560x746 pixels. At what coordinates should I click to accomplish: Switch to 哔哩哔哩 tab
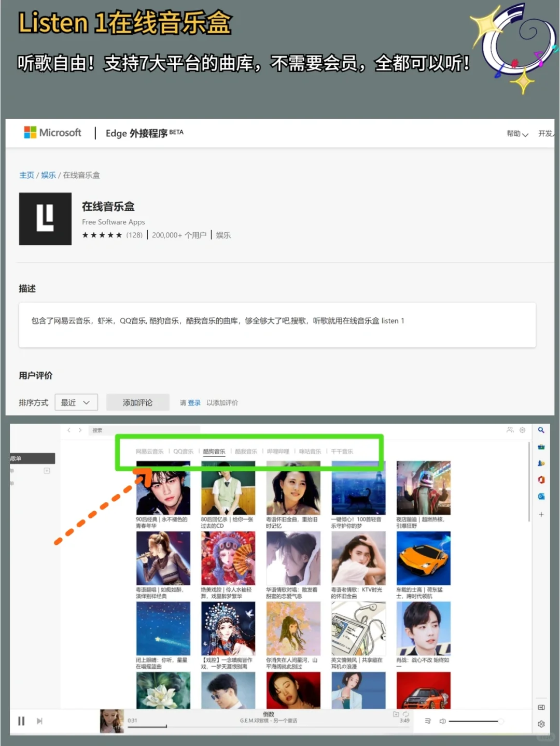[278, 452]
